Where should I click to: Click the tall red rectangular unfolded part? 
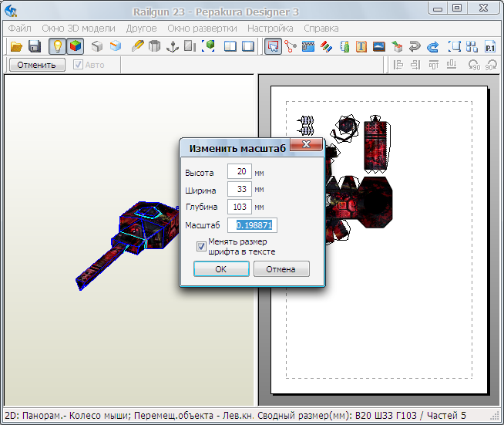coord(375,145)
